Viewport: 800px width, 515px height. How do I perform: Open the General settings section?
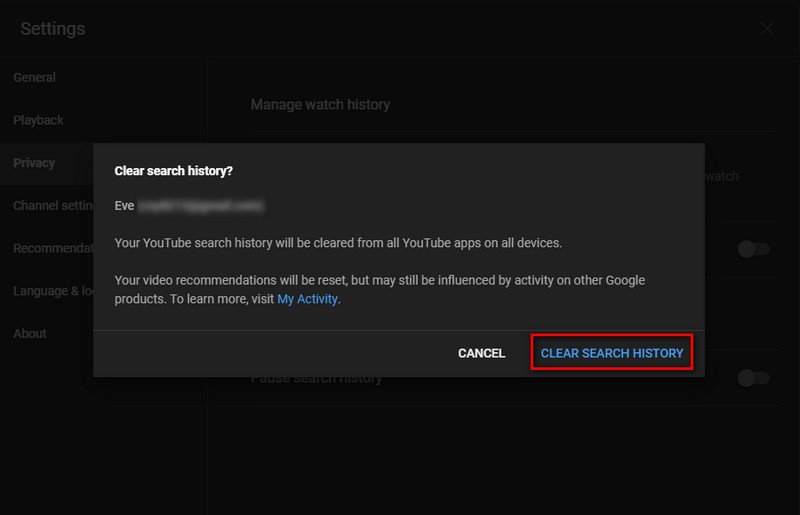tap(34, 78)
